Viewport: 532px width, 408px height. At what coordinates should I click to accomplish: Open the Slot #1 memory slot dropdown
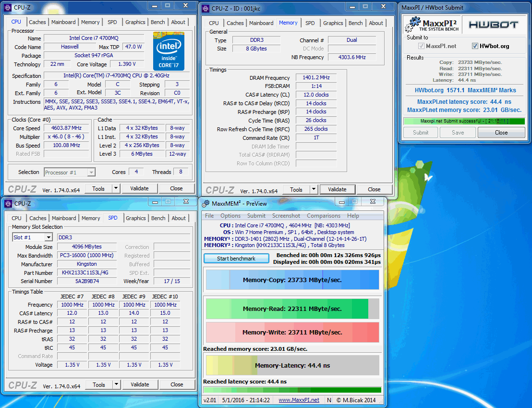tap(49, 237)
